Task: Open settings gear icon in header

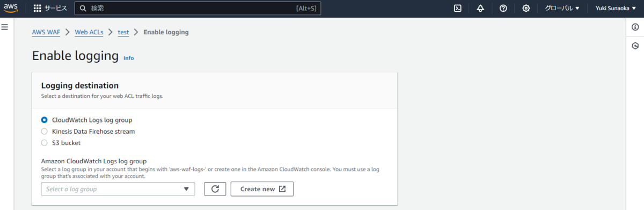Action: pos(526,8)
